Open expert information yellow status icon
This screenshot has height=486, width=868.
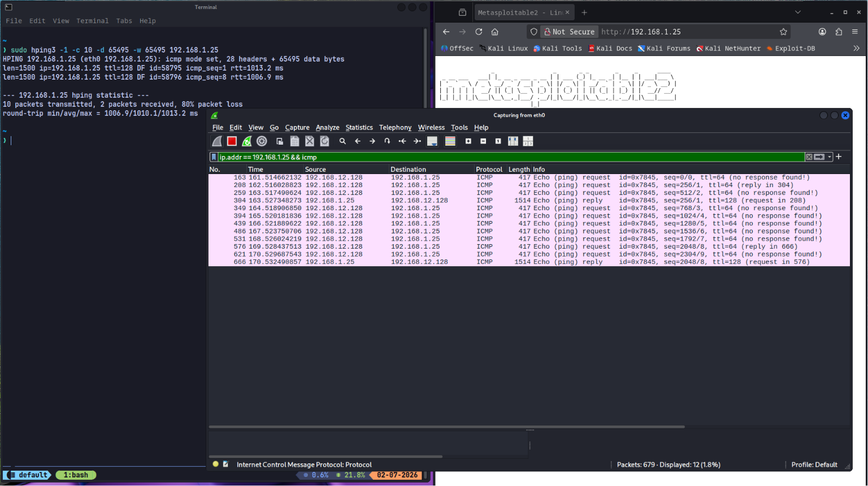[215, 464]
